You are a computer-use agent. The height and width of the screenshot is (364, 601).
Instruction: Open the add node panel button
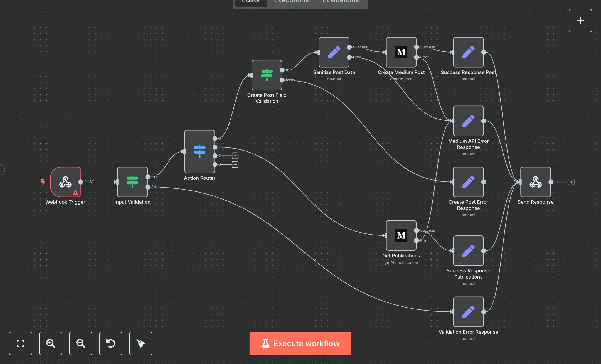(x=580, y=21)
